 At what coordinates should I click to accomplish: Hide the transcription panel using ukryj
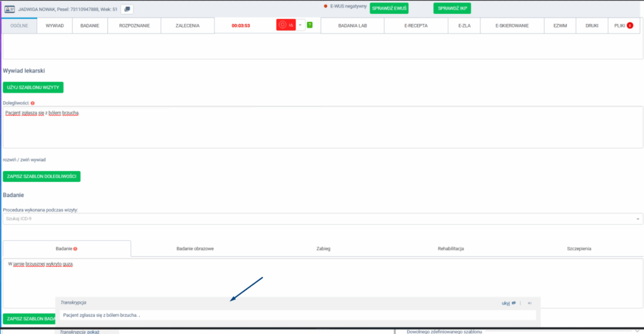coord(508,303)
